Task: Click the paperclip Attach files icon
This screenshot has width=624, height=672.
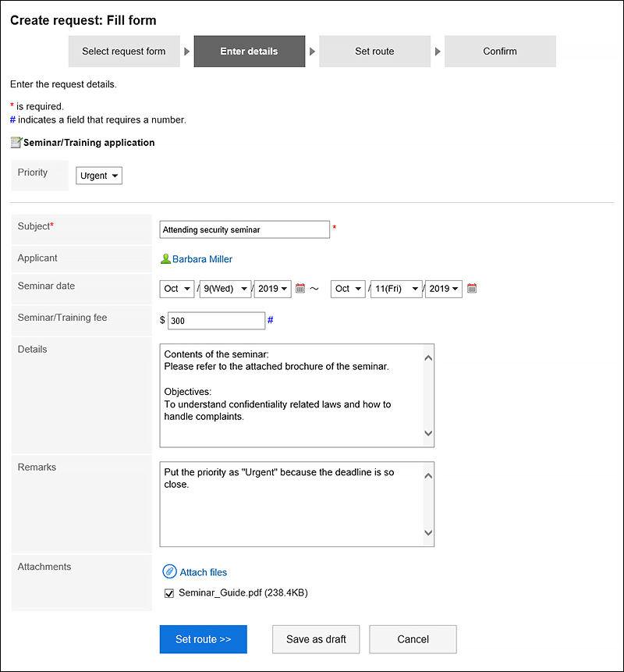Action: tap(169, 571)
